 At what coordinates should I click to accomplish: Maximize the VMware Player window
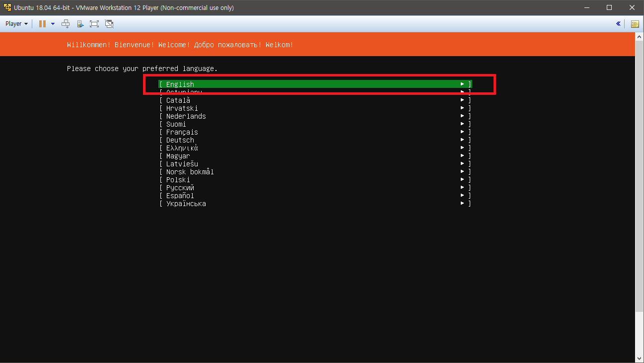pos(609,7)
